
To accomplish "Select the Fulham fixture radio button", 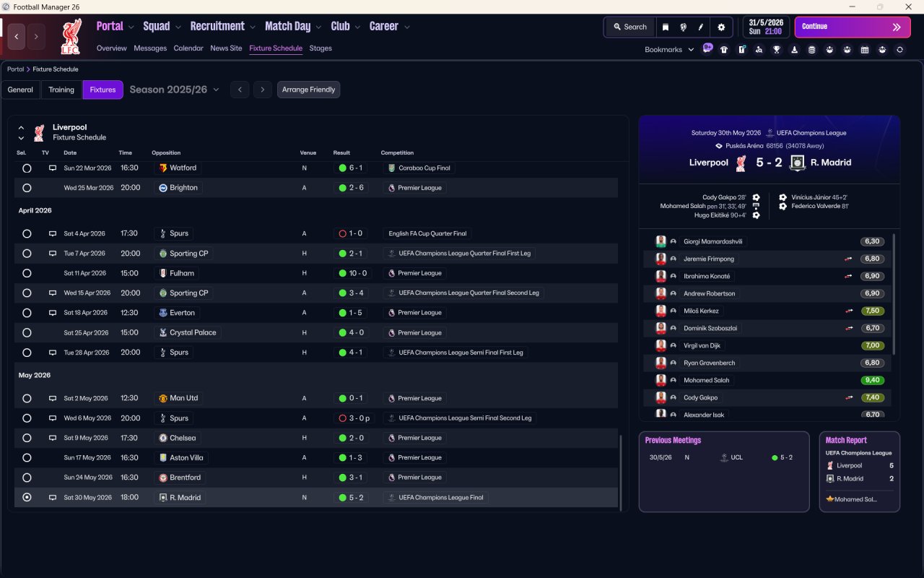I will pyautogui.click(x=27, y=274).
